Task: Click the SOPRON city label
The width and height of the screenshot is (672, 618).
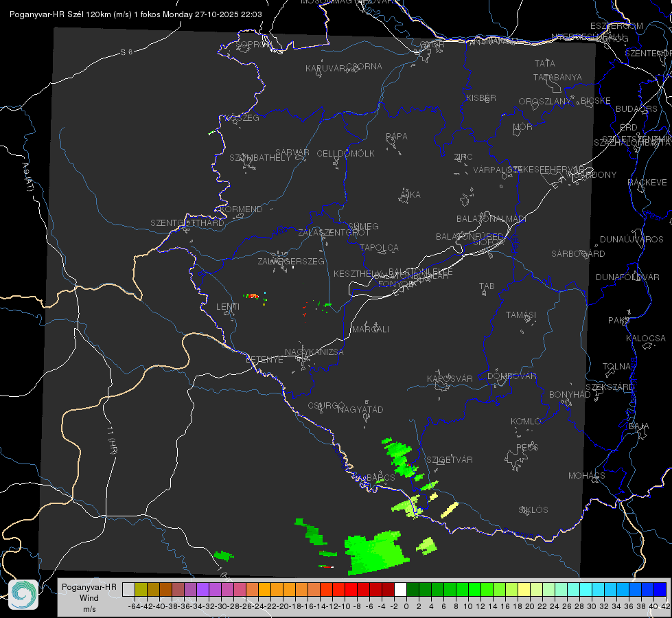Action: tap(253, 44)
